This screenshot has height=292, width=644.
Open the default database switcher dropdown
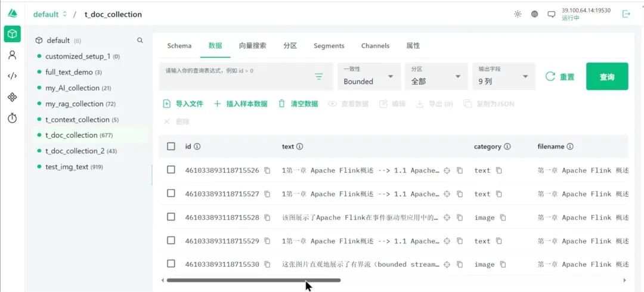point(49,14)
